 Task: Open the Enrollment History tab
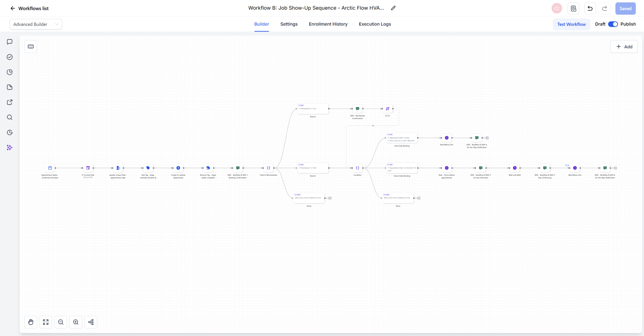328,24
